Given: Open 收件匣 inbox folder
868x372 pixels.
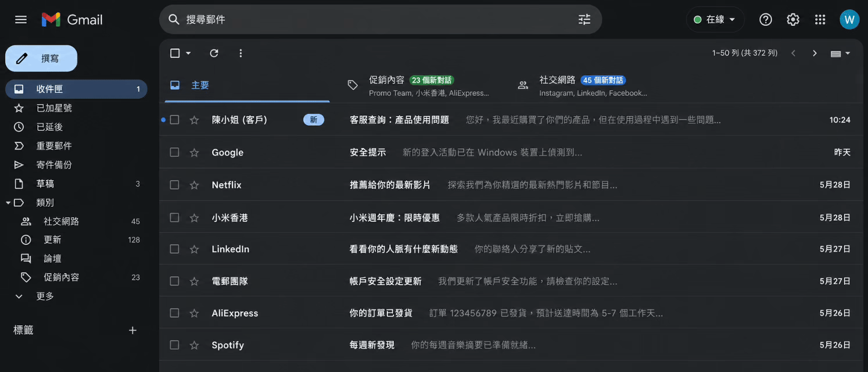Looking at the screenshot, I should [x=76, y=89].
